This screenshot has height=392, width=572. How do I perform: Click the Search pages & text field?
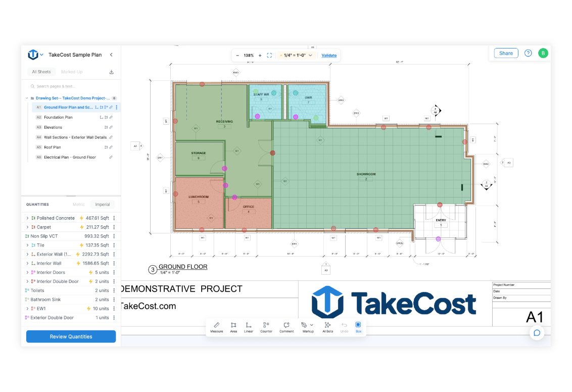71,86
